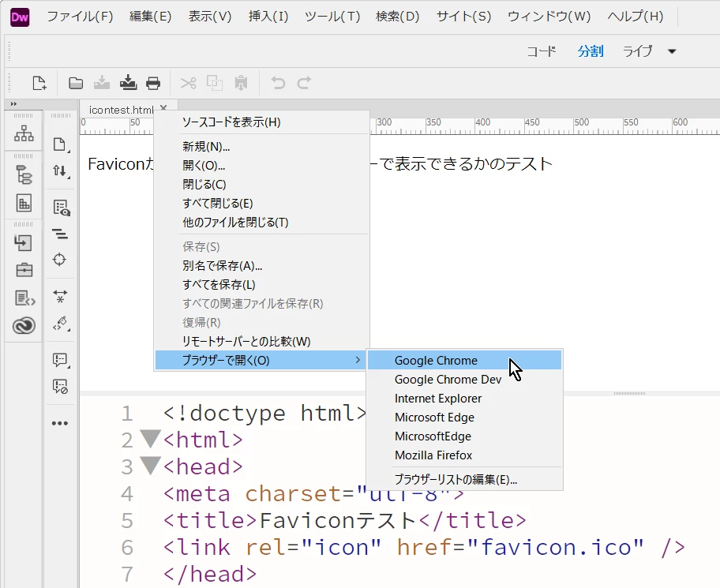This screenshot has height=588, width=720.
Task: Expand the ブラウザーで開く submenu arrow
Action: (x=358, y=360)
